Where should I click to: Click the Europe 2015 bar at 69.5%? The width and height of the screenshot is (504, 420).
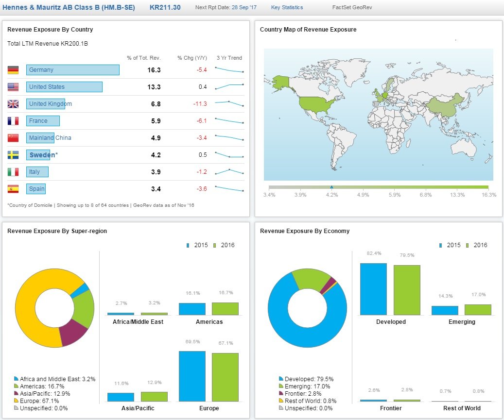click(192, 376)
